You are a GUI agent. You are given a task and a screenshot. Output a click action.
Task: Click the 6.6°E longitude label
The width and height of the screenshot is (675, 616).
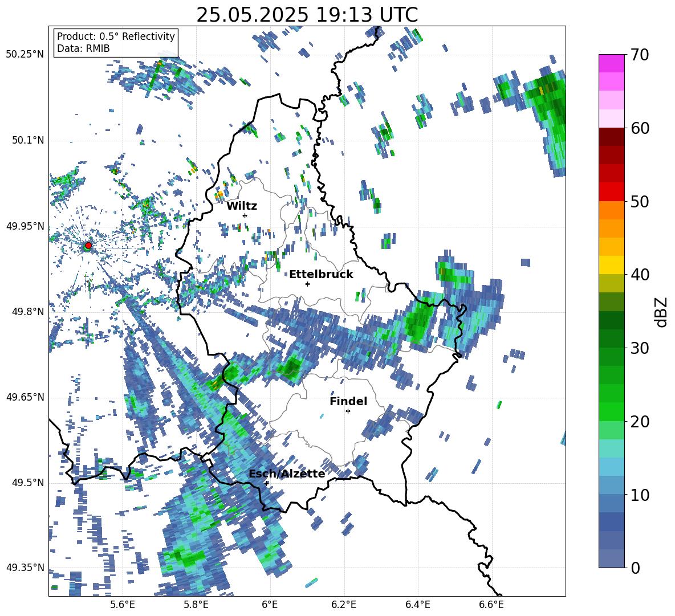491,605
